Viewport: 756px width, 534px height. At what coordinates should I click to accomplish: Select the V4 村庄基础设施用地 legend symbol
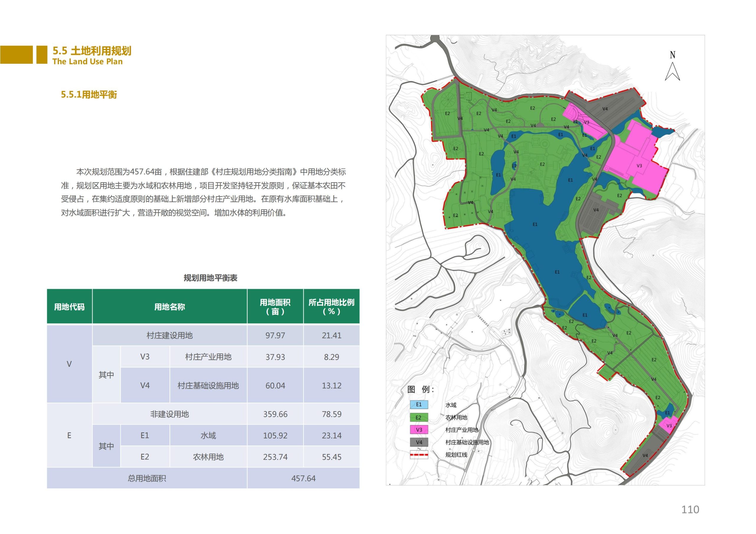(x=419, y=442)
